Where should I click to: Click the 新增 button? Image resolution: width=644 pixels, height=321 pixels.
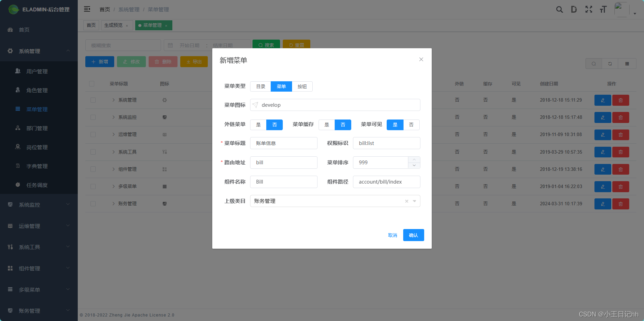100,62
